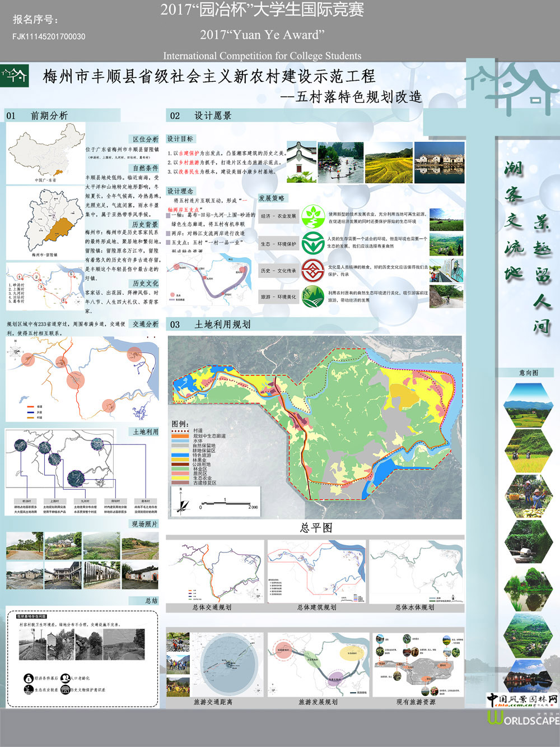This screenshot has height=747, width=560.
Task: Click the 现场照片 section tag
Action: (x=144, y=524)
